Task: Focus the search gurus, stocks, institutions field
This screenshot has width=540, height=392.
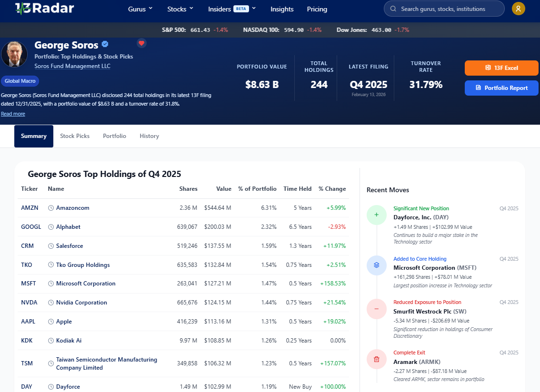Action: [444, 9]
